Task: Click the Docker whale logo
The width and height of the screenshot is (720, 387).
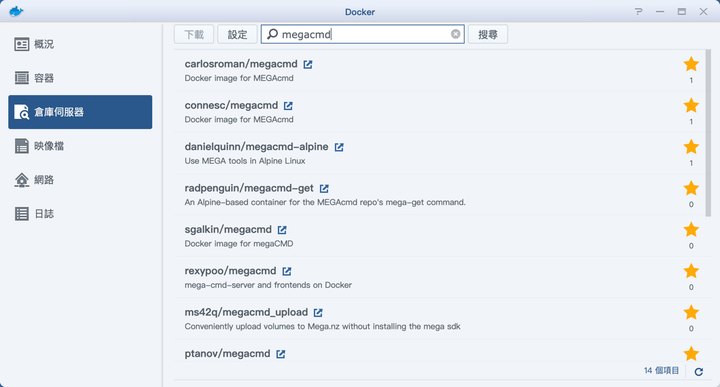Action: [16, 11]
